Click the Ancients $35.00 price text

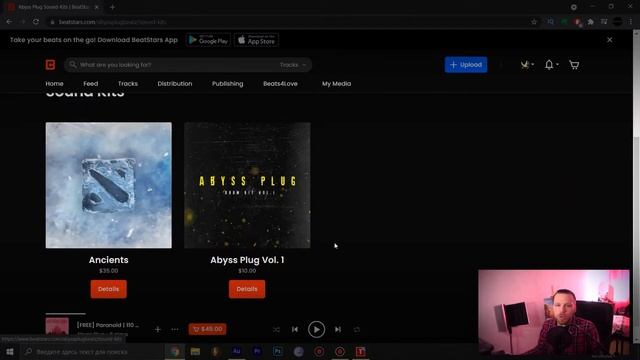[109, 271]
